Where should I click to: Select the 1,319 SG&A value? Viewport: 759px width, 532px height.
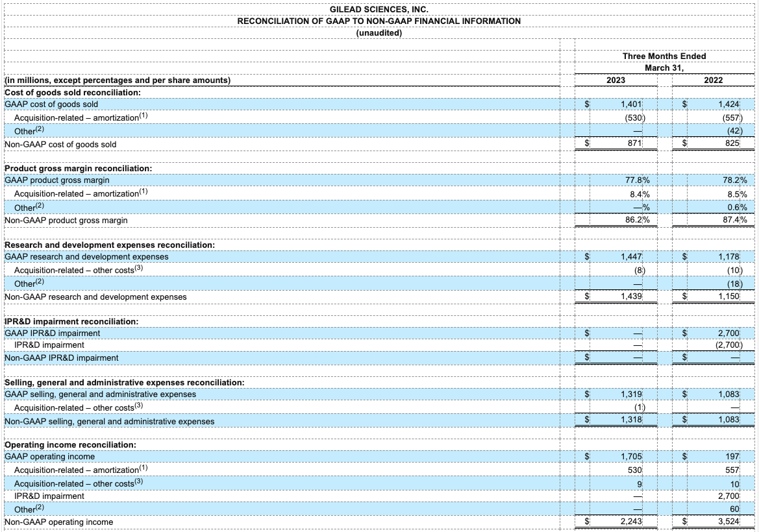631,394
